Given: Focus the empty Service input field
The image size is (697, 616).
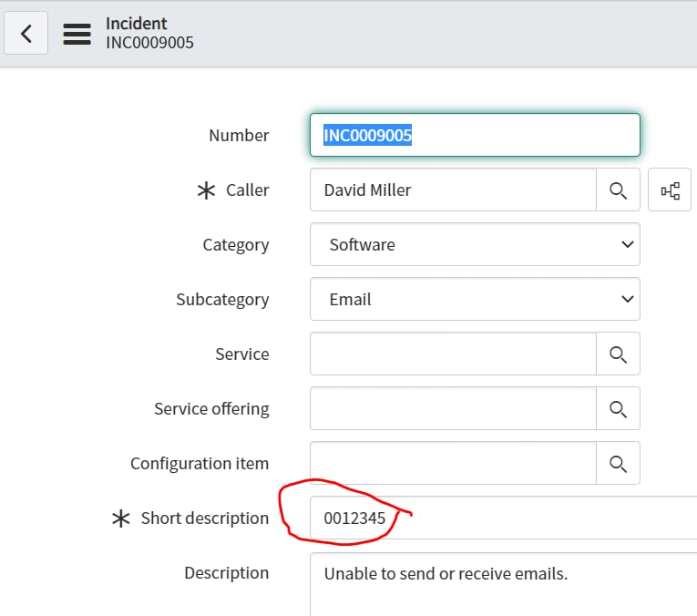Looking at the screenshot, I should pos(453,354).
